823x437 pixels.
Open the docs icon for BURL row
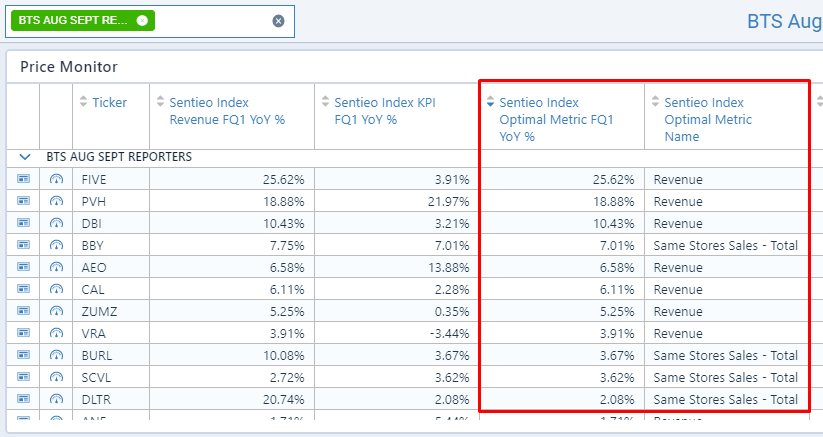tap(24, 355)
